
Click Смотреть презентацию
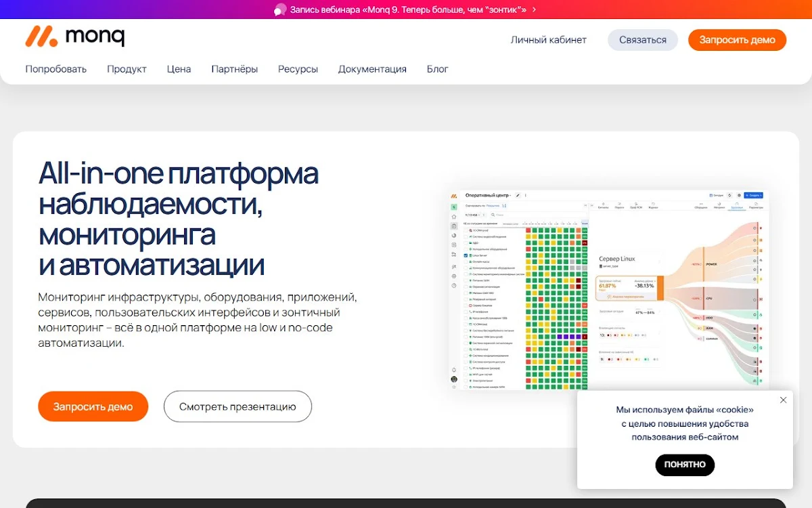pyautogui.click(x=238, y=406)
